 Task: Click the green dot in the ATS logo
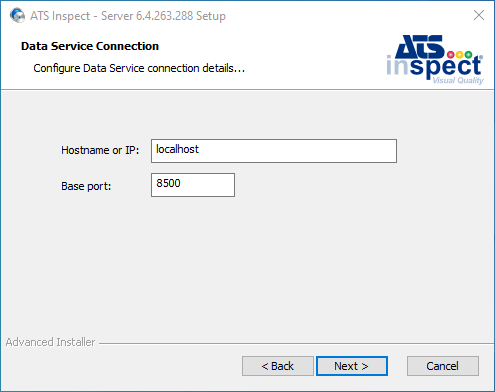[469, 54]
